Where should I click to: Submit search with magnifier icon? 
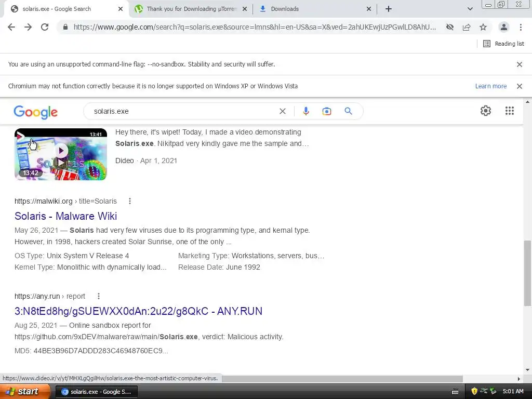pos(348,111)
